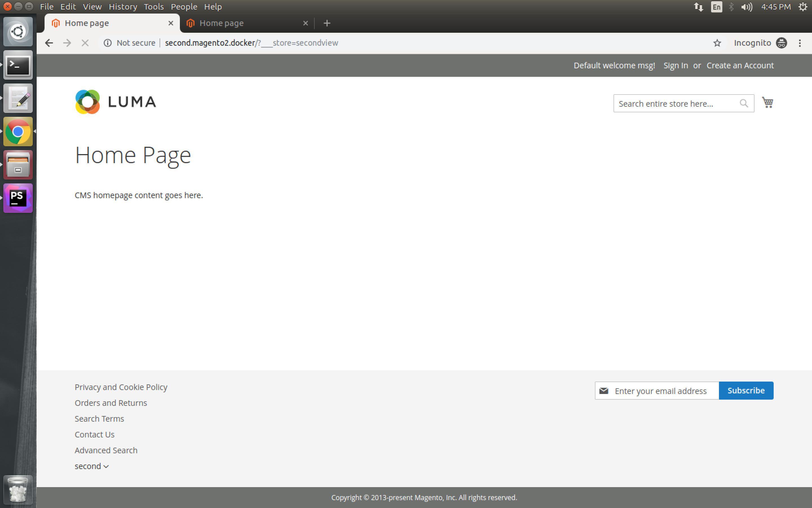Image resolution: width=812 pixels, height=508 pixels.
Task: Open the History menu
Action: click(x=123, y=7)
